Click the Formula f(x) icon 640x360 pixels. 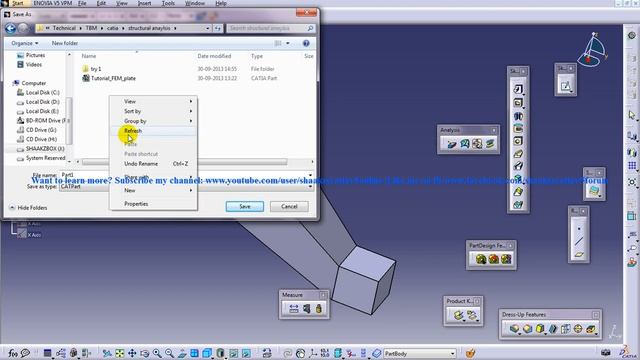13,353
